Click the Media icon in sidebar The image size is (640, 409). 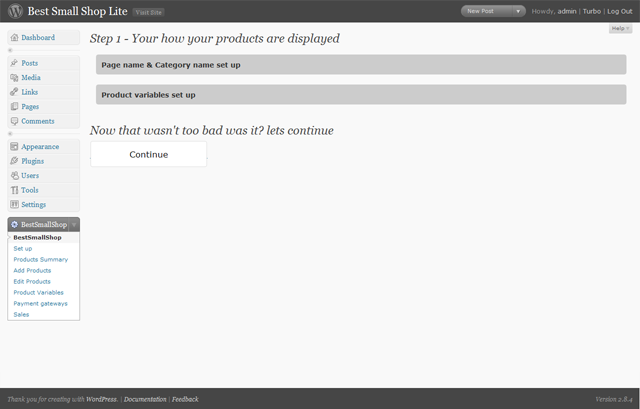(x=14, y=78)
